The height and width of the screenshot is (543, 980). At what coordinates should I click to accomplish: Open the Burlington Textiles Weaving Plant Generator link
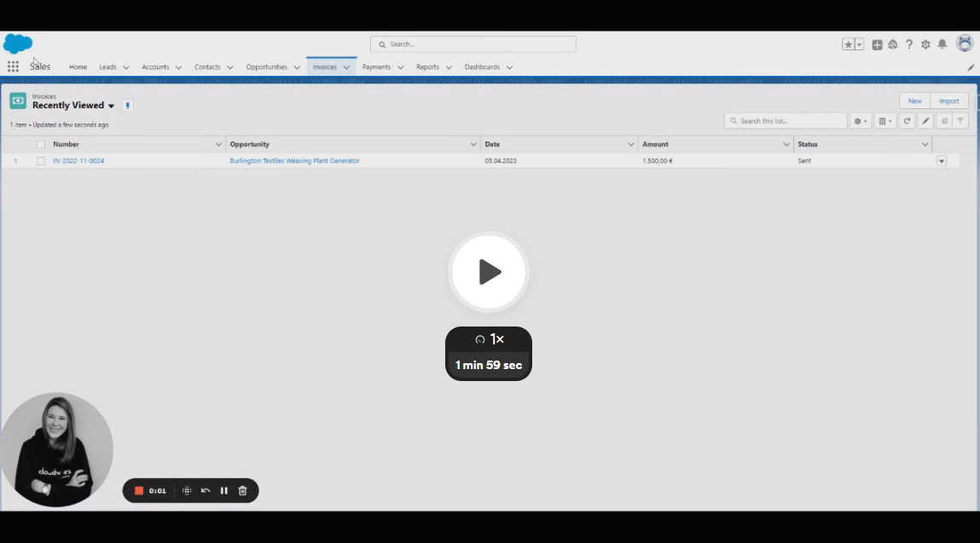(x=294, y=161)
